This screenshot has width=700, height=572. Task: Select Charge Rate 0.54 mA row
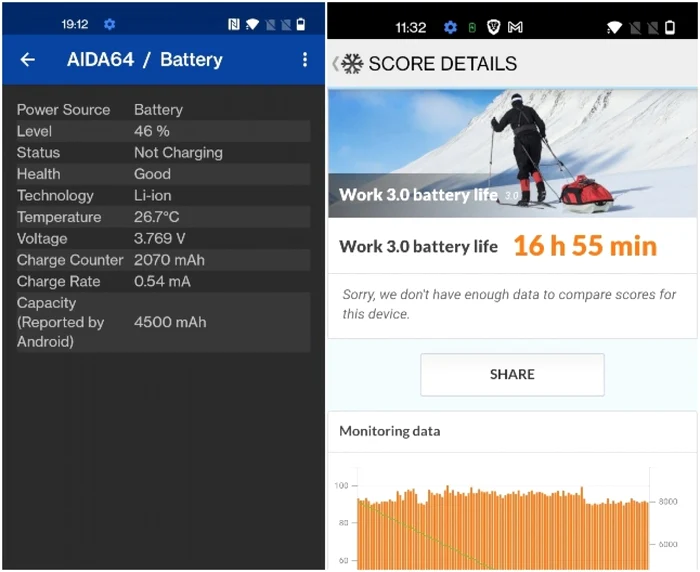tap(163, 281)
